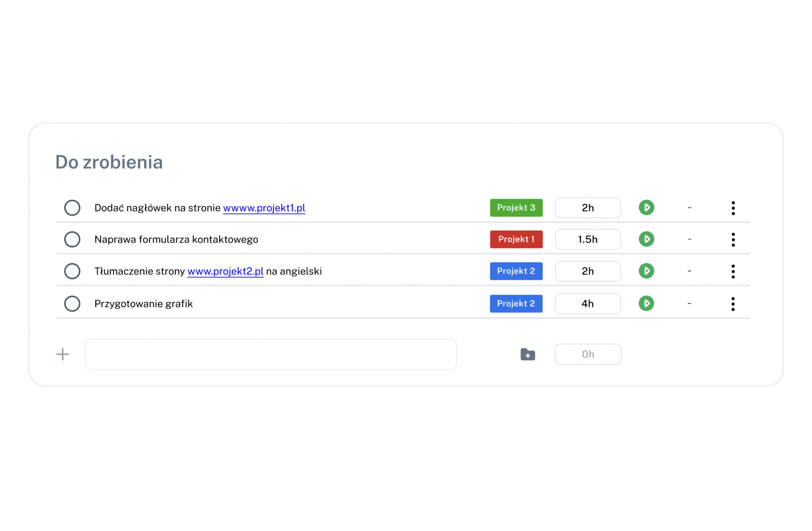The height and width of the screenshot is (531, 812).
Task: Open three-dot menu for Naprawa formularza kontaktowego
Action: pos(733,239)
